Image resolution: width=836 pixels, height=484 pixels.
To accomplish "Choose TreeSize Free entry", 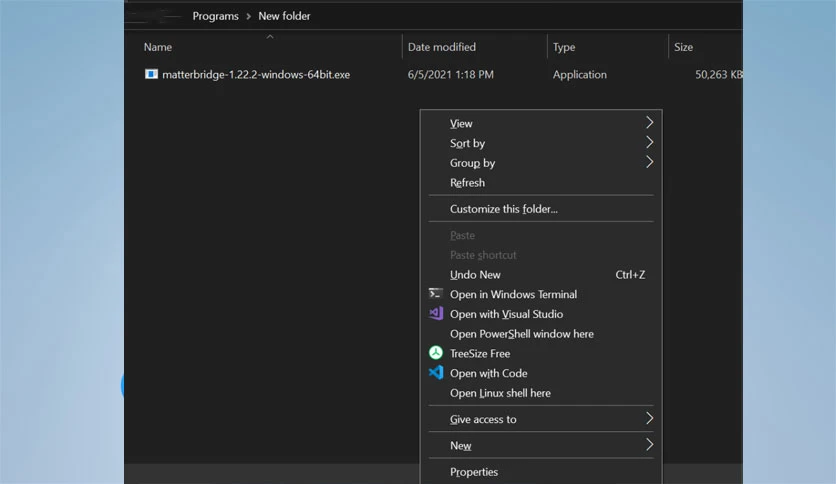I will pyautogui.click(x=541, y=353).
